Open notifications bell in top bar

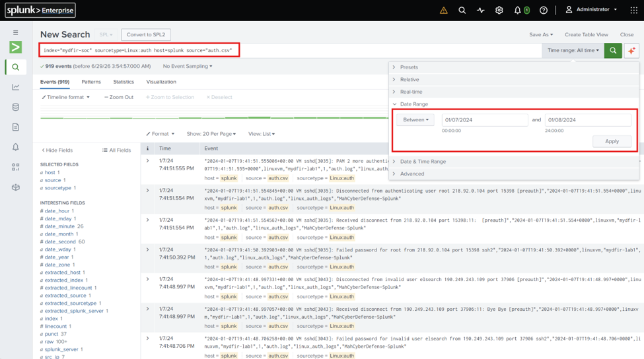[517, 11]
